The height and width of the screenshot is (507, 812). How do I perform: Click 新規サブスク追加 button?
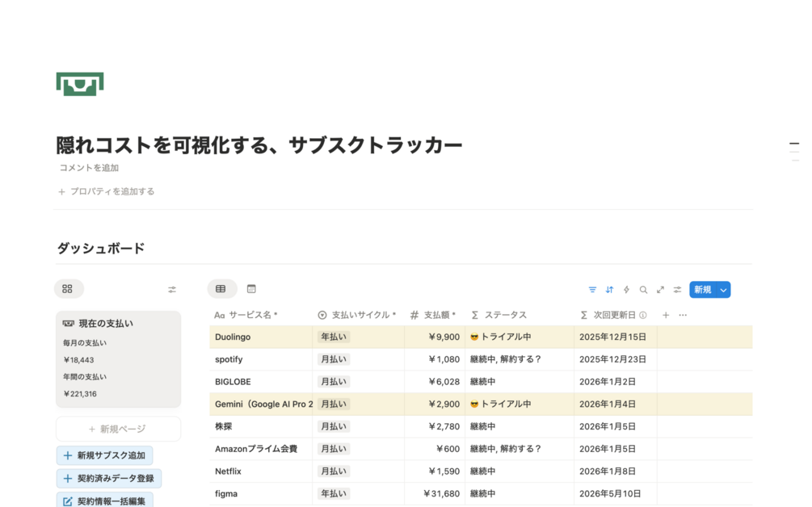coord(104,455)
